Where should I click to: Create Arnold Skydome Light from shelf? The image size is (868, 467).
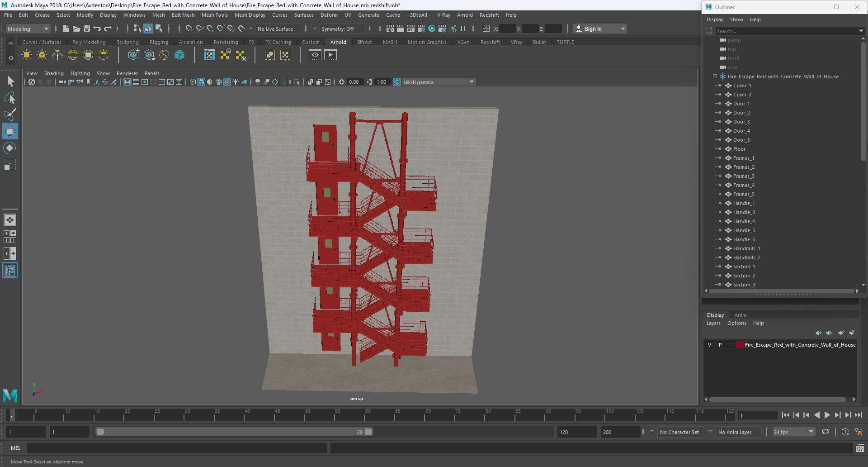(x=73, y=55)
